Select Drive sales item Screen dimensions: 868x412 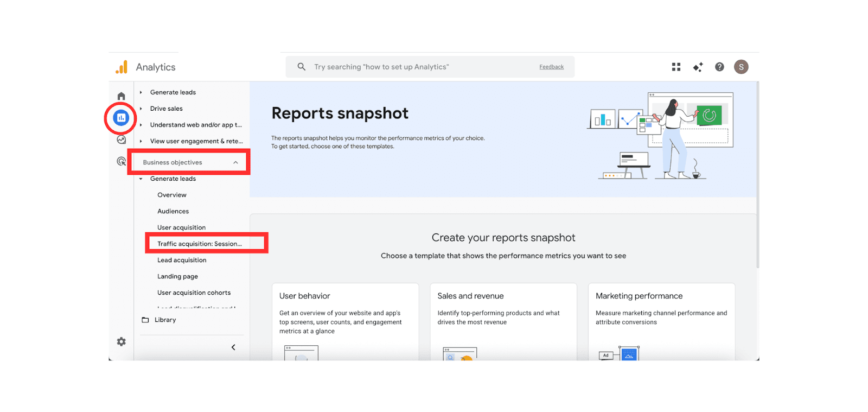pos(167,109)
